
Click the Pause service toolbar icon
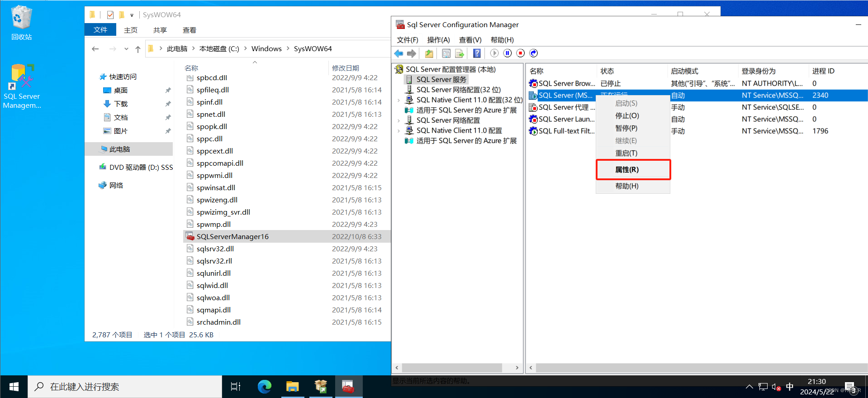[x=508, y=53]
